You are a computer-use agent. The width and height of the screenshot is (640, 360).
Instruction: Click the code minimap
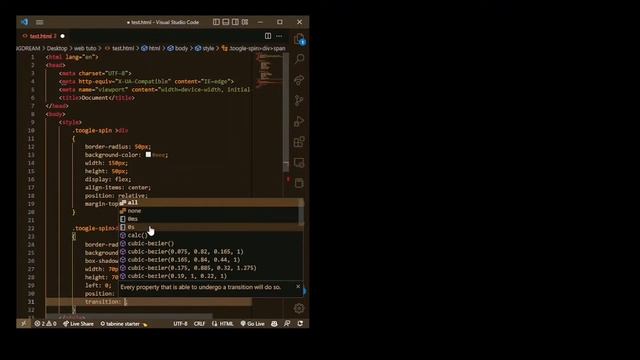[268, 70]
